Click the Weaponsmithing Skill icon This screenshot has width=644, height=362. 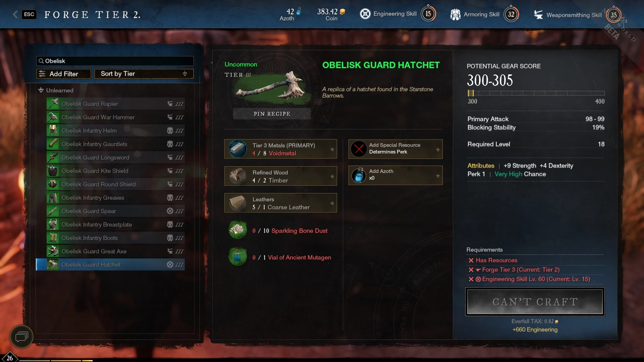coord(538,15)
